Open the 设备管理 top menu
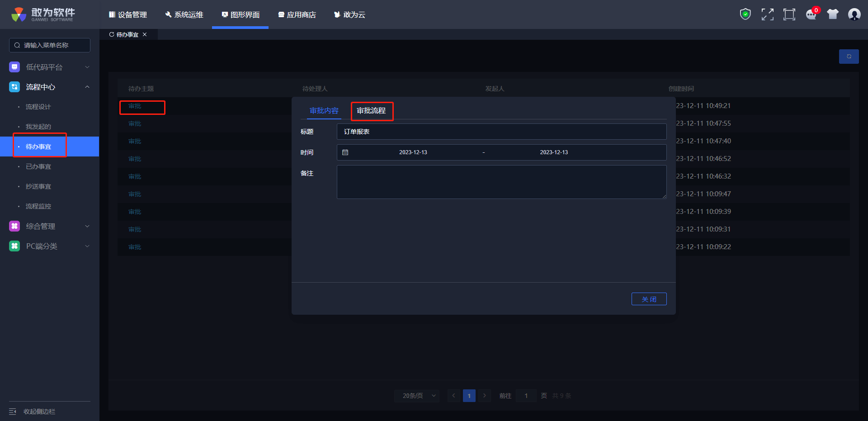The image size is (868, 421). [128, 14]
